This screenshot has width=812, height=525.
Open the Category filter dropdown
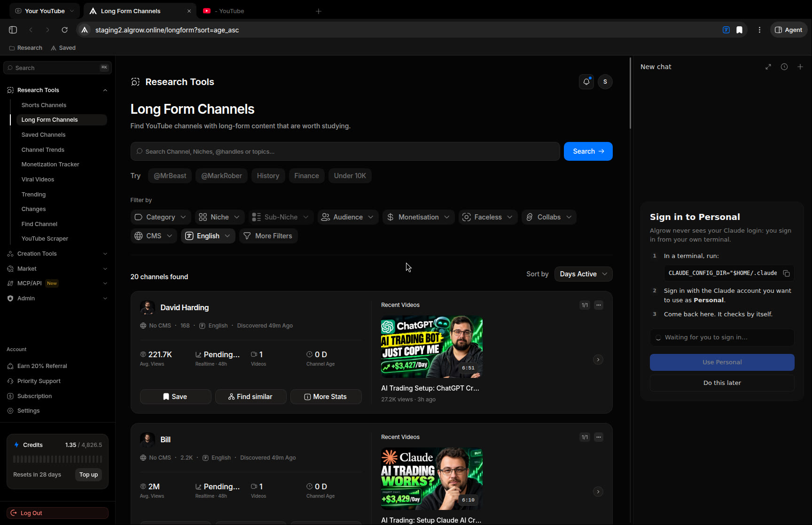pyautogui.click(x=161, y=217)
